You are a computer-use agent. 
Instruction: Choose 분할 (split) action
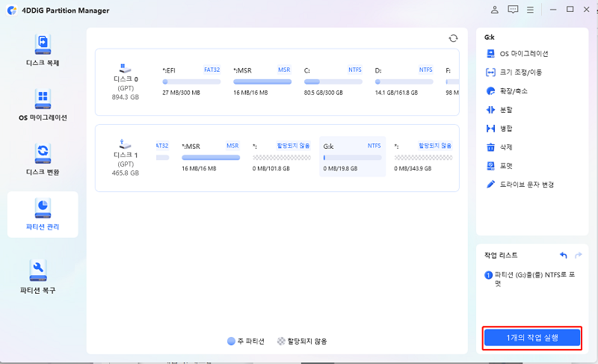499,110
